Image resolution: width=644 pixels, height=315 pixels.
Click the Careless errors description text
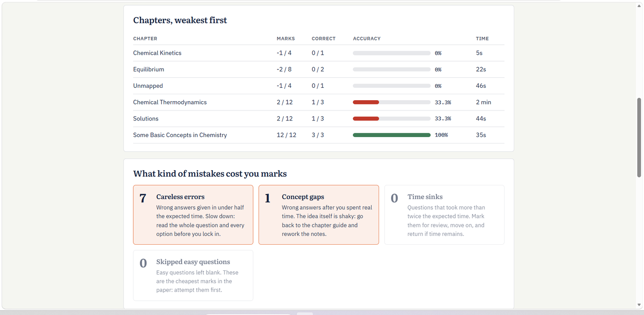(x=201, y=221)
